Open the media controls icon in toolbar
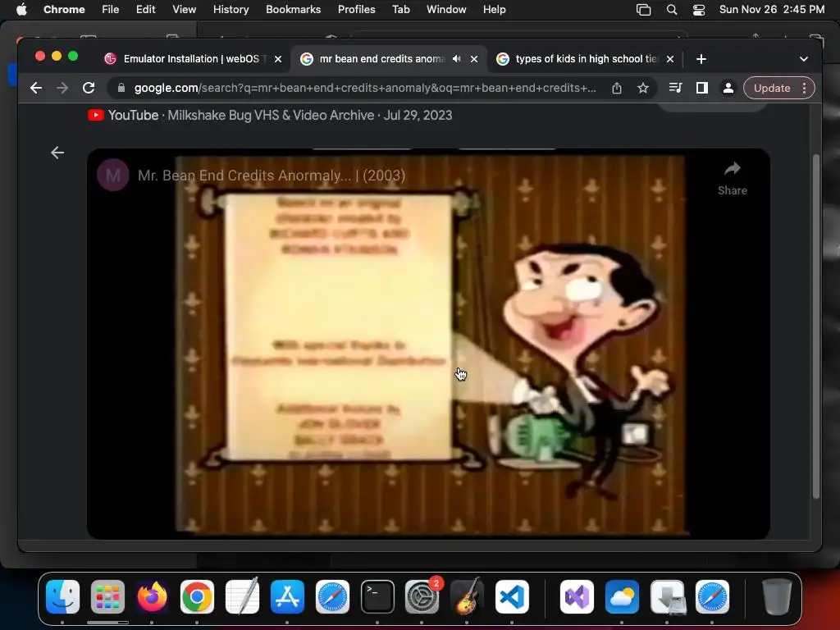The width and height of the screenshot is (840, 630). pyautogui.click(x=676, y=88)
